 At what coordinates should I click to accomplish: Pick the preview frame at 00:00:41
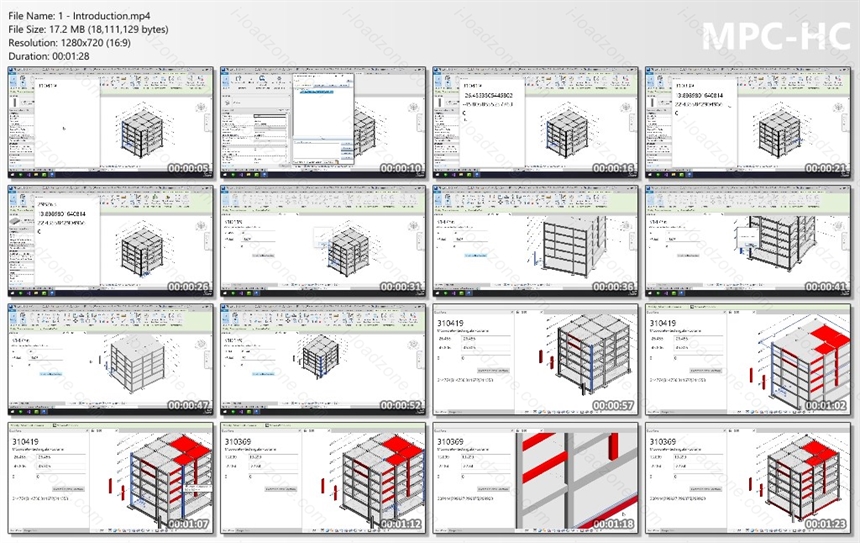tap(748, 241)
